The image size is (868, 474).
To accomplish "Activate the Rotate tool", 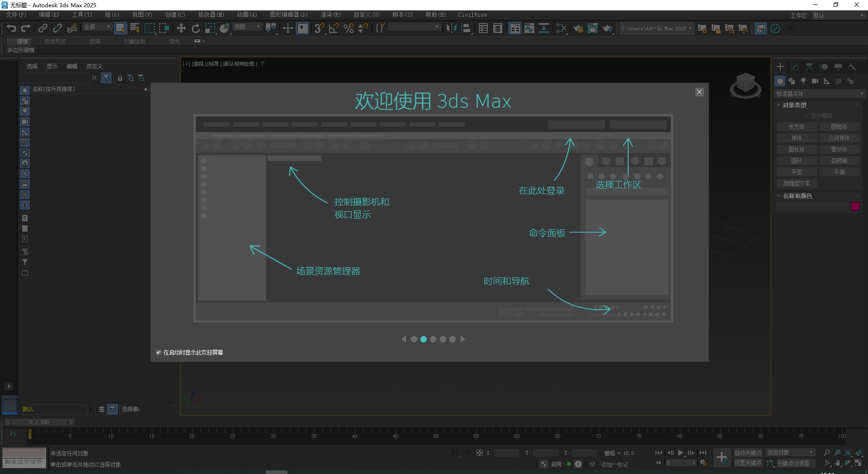I will [x=195, y=28].
